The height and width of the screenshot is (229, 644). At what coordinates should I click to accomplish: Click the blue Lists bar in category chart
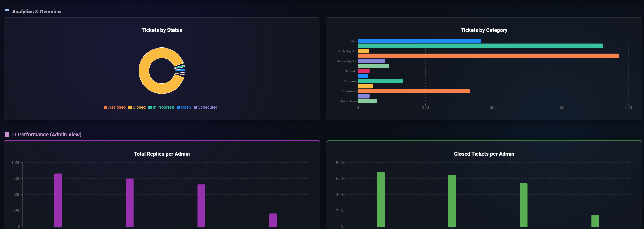(x=419, y=41)
